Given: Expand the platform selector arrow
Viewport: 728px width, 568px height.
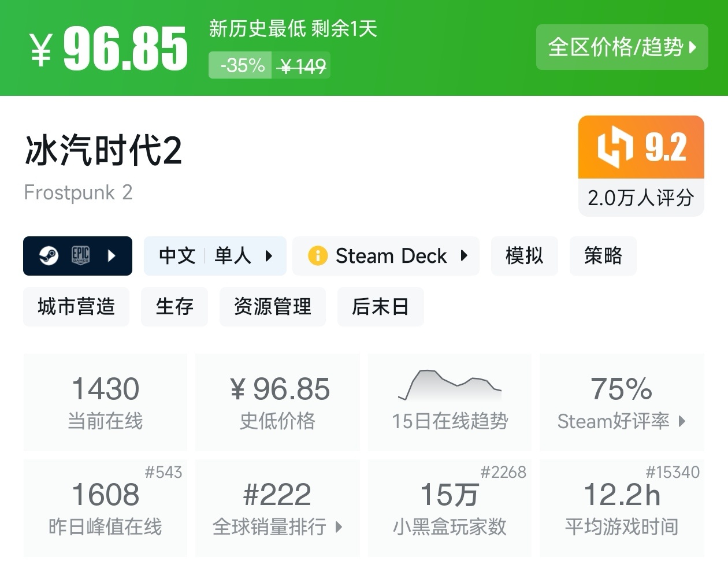Looking at the screenshot, I should 112,256.
